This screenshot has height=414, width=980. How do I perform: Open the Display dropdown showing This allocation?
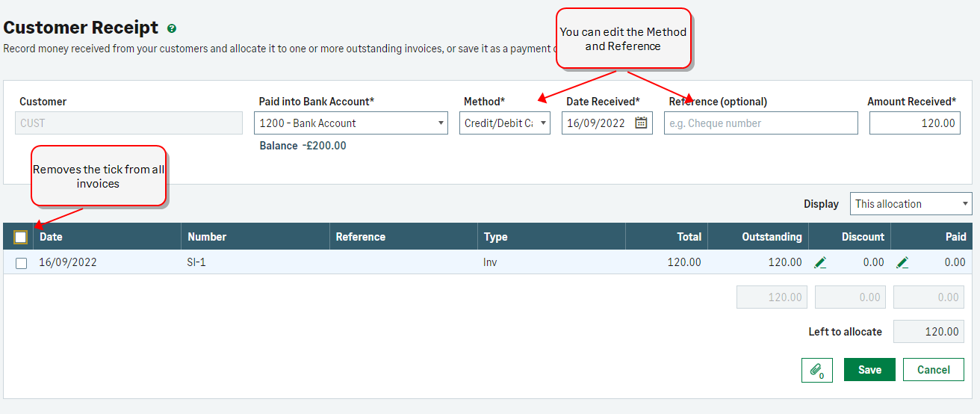point(911,204)
